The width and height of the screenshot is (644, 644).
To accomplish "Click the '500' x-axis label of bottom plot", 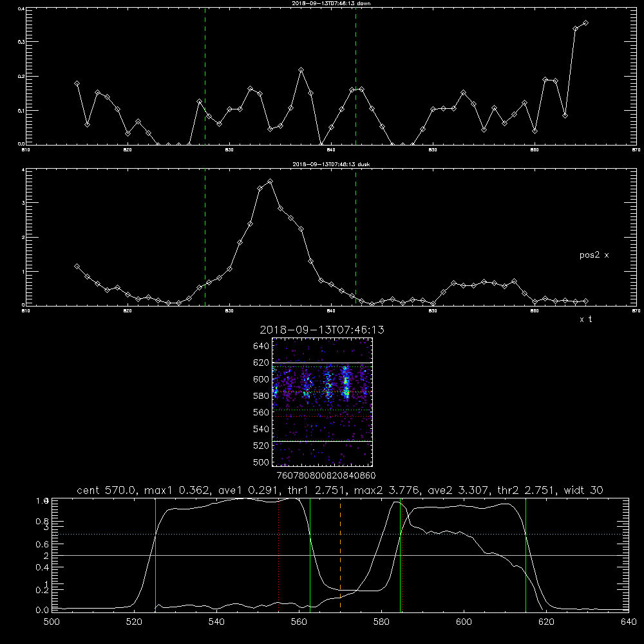I will tap(52, 622).
